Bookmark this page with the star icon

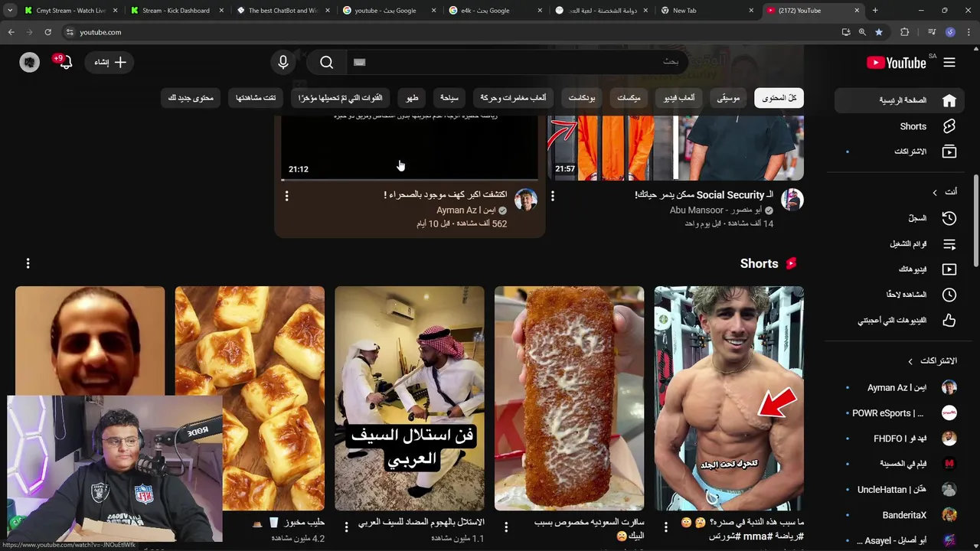[x=879, y=32]
